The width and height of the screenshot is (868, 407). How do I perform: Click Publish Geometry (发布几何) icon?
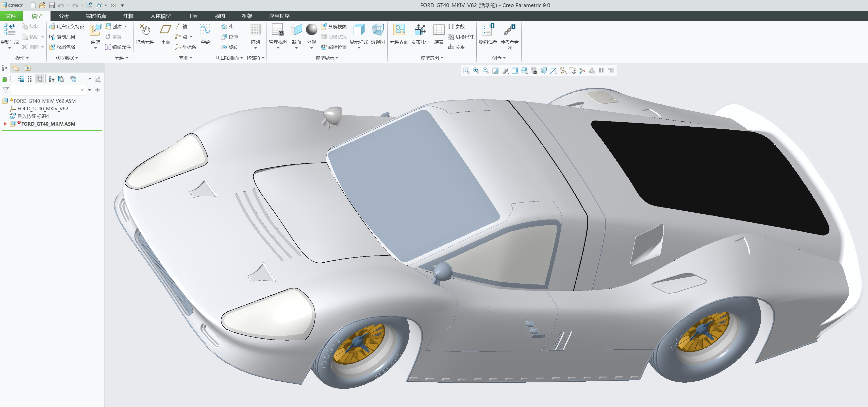pyautogui.click(x=420, y=30)
